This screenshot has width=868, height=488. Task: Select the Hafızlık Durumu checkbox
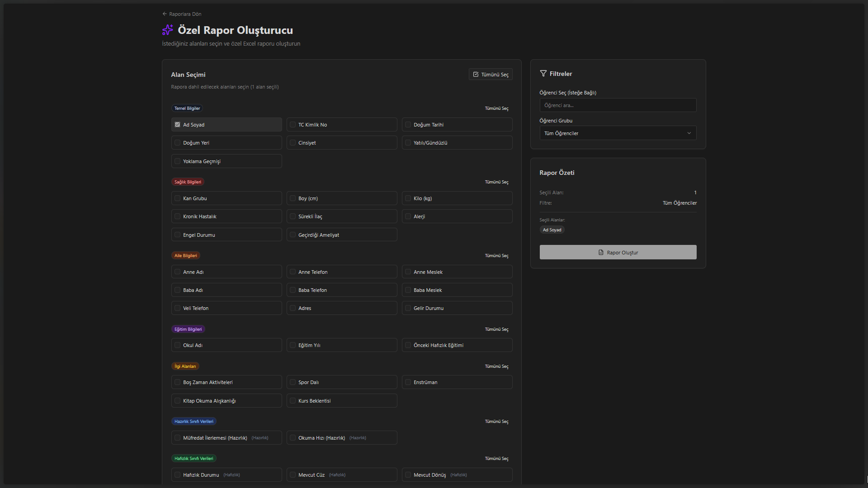coord(178,475)
